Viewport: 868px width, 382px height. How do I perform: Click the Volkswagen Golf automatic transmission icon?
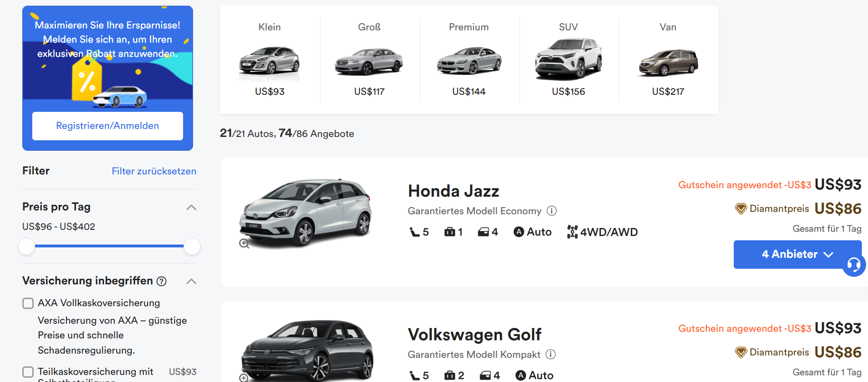tap(521, 375)
